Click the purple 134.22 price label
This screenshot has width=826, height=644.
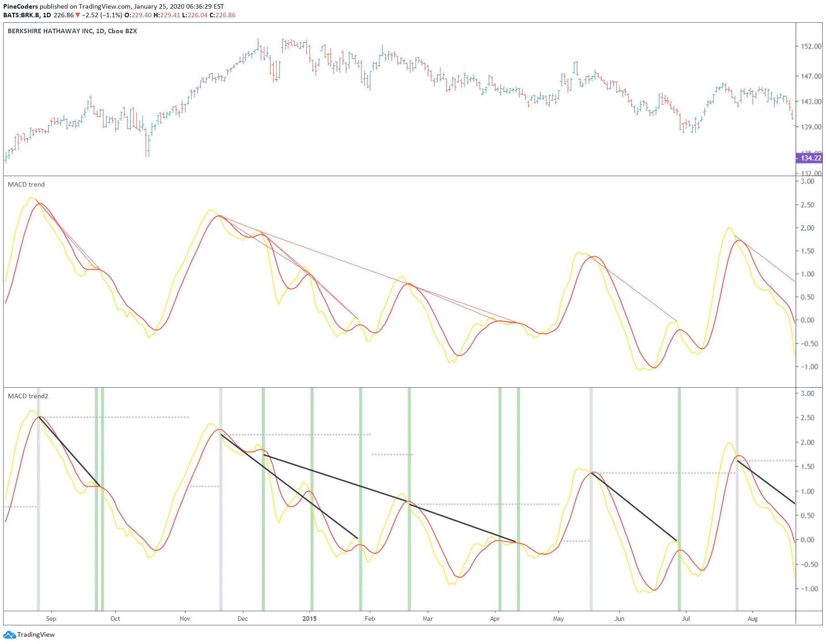pos(809,158)
